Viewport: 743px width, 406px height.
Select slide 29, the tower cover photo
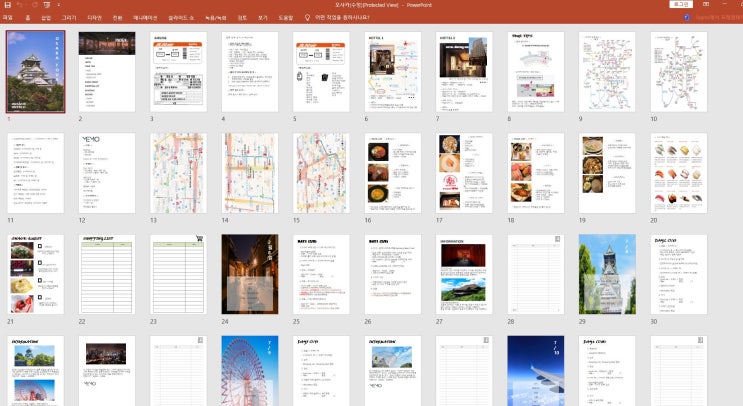(607, 274)
